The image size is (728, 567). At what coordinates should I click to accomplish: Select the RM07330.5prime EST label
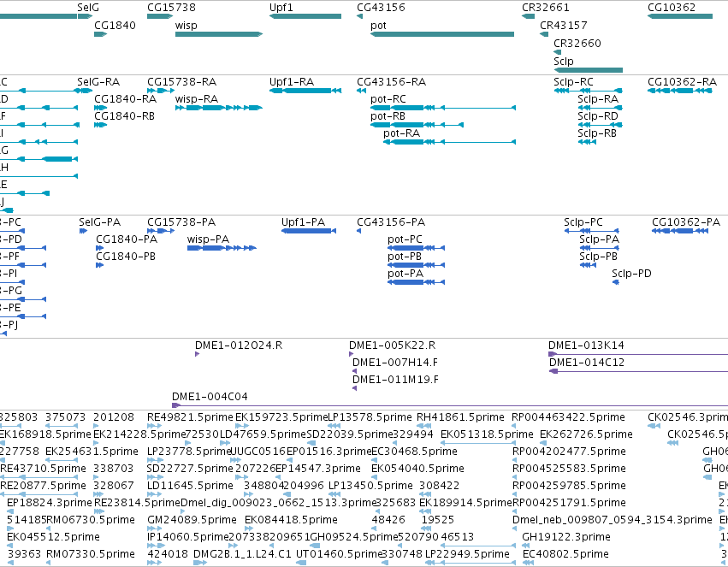[x=91, y=554]
